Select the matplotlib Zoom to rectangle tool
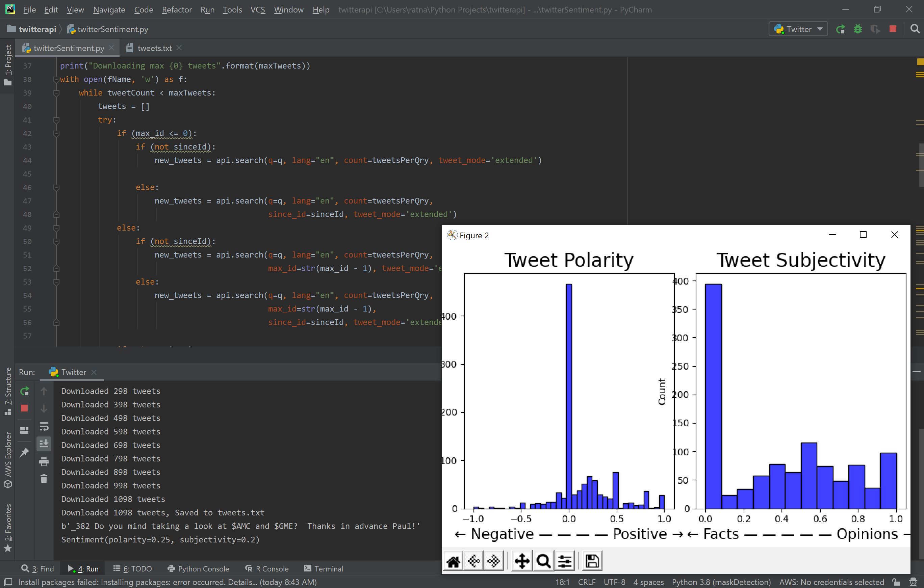924x588 pixels. (543, 562)
